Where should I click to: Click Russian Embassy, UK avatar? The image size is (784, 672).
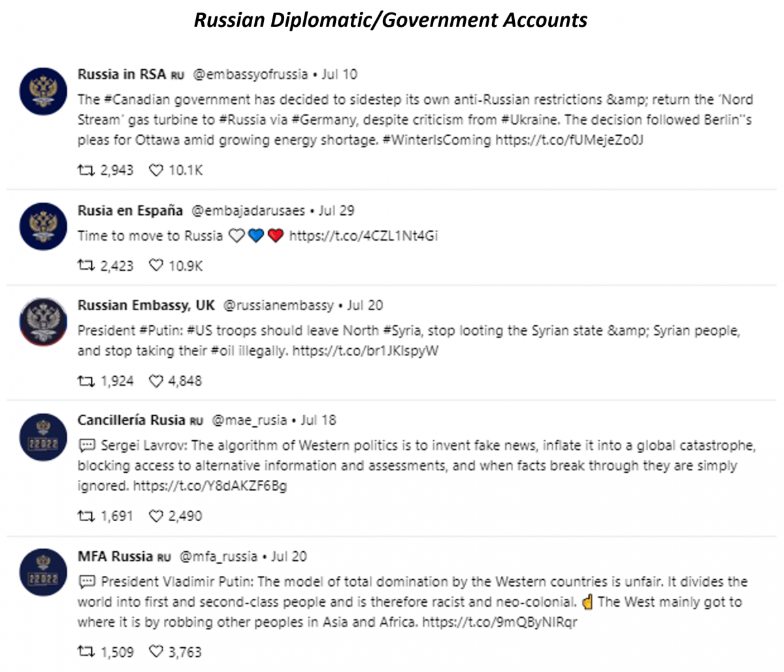click(43, 321)
